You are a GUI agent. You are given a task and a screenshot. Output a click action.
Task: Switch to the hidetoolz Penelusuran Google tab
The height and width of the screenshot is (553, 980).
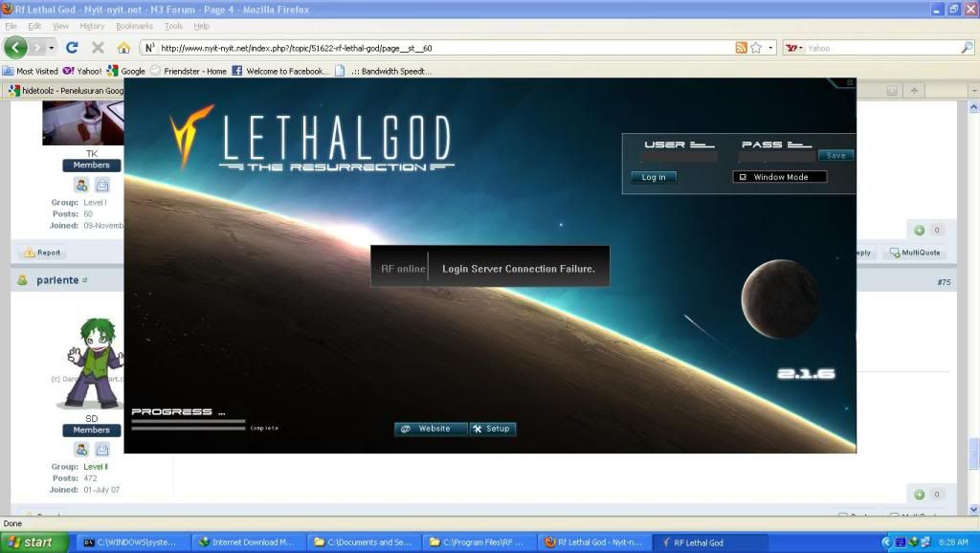(x=66, y=91)
